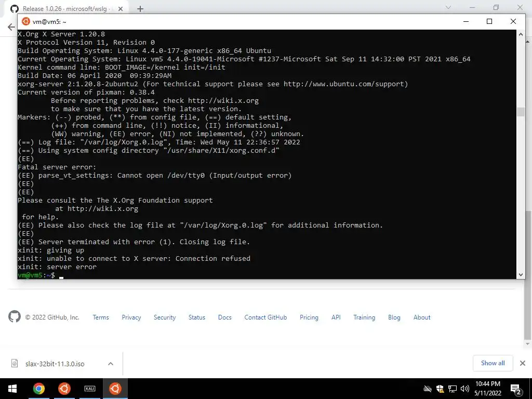
Task: Click Show all downloads button
Action: pos(493,363)
